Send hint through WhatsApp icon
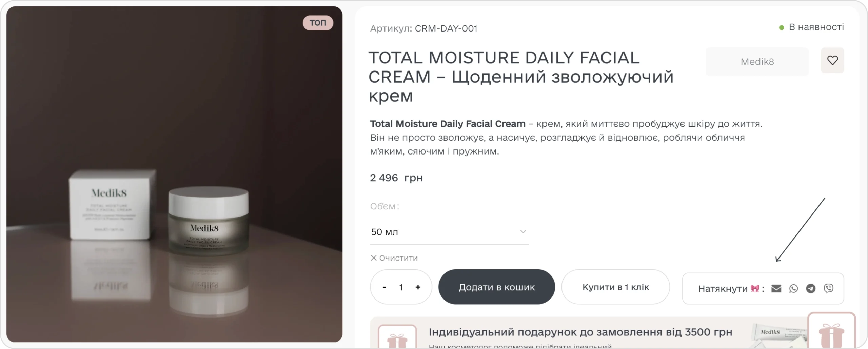868x349 pixels. tap(793, 288)
